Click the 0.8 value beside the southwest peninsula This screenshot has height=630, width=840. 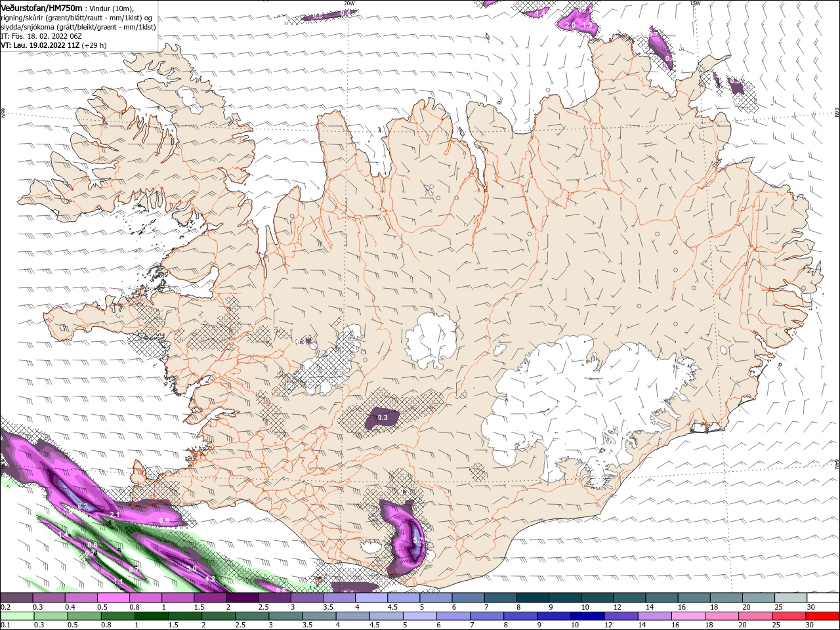pyautogui.click(x=164, y=520)
